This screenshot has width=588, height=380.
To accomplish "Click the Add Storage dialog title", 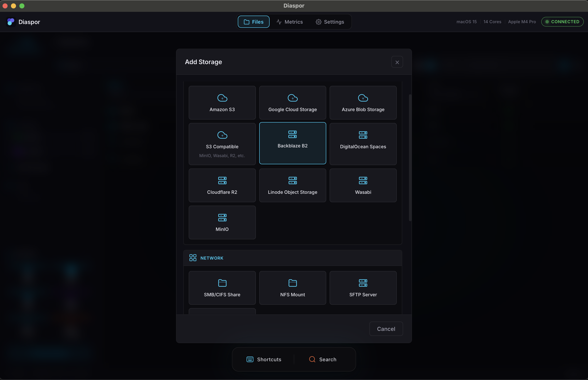I will 203,62.
